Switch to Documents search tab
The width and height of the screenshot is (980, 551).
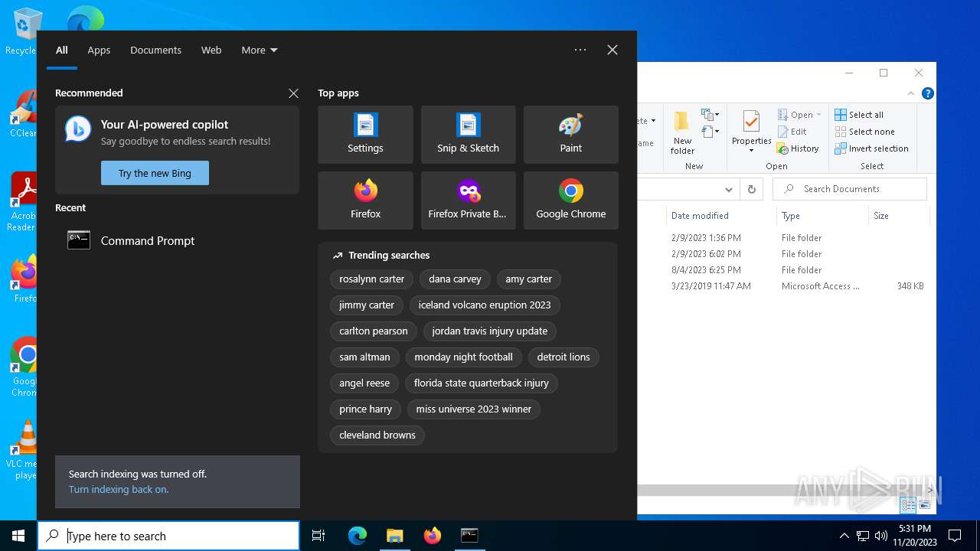click(x=155, y=50)
